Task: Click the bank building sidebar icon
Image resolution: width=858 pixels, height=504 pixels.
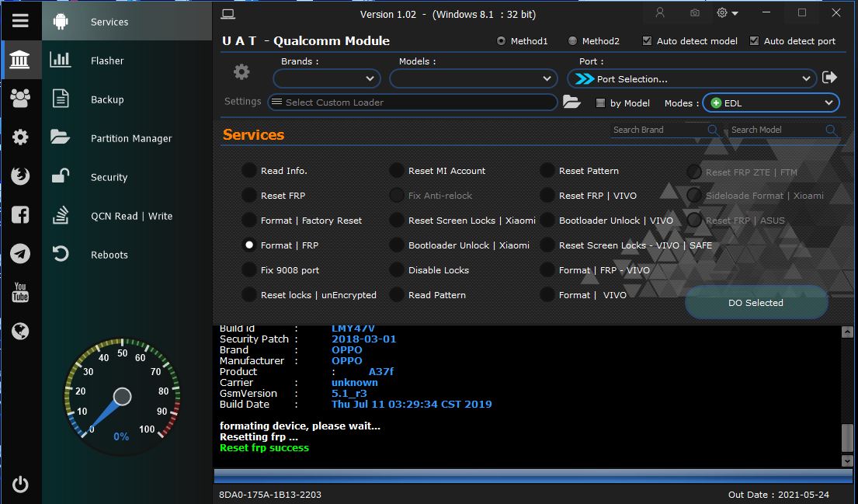Action: [x=19, y=60]
